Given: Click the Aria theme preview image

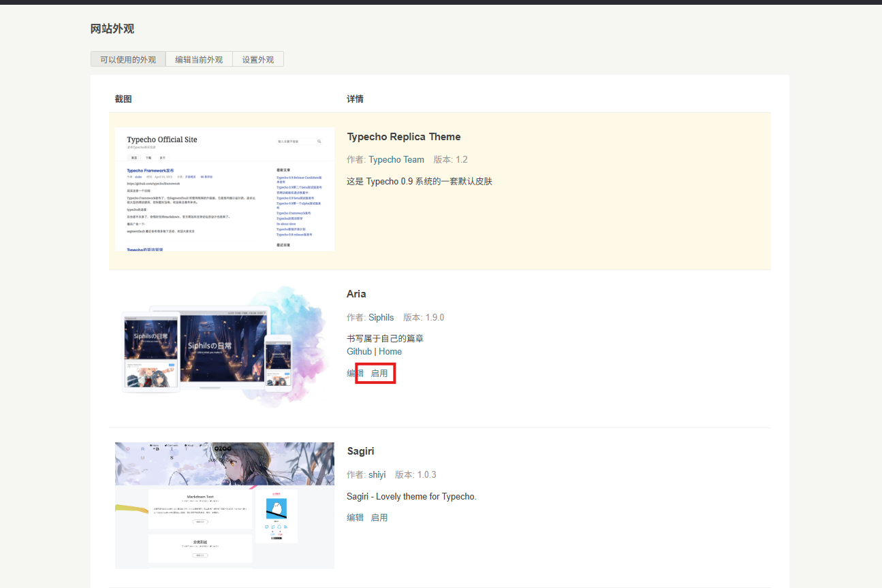Looking at the screenshot, I should [x=224, y=347].
